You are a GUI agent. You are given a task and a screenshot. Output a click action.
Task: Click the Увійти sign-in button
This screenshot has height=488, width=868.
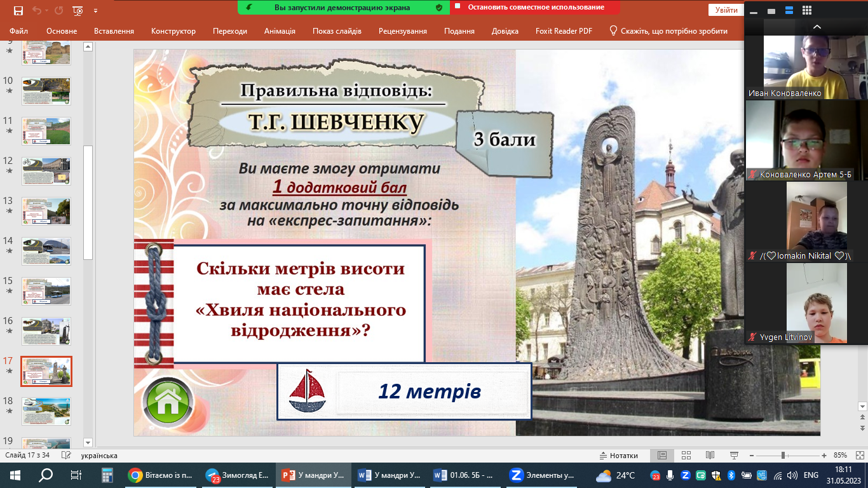click(x=726, y=10)
